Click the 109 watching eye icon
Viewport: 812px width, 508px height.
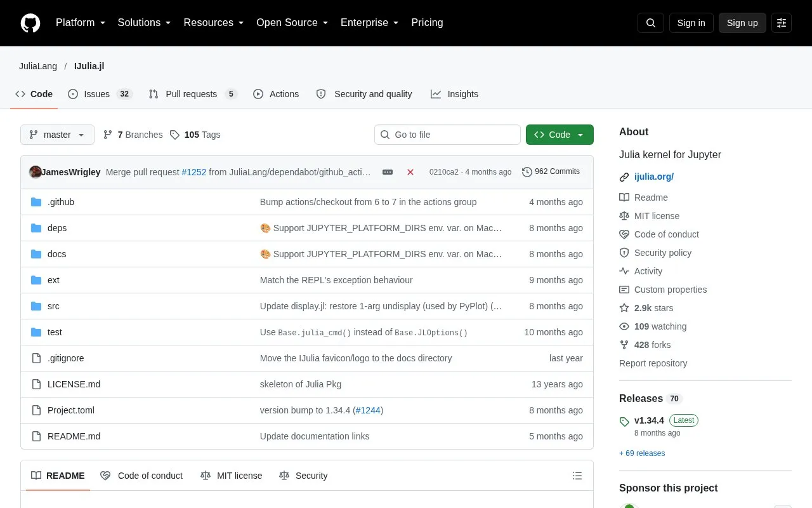[624, 326]
